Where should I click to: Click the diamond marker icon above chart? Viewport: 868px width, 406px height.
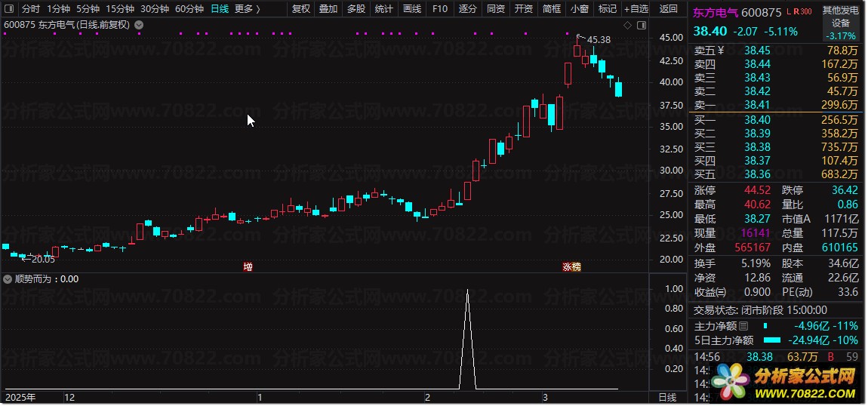pyautogui.click(x=627, y=26)
